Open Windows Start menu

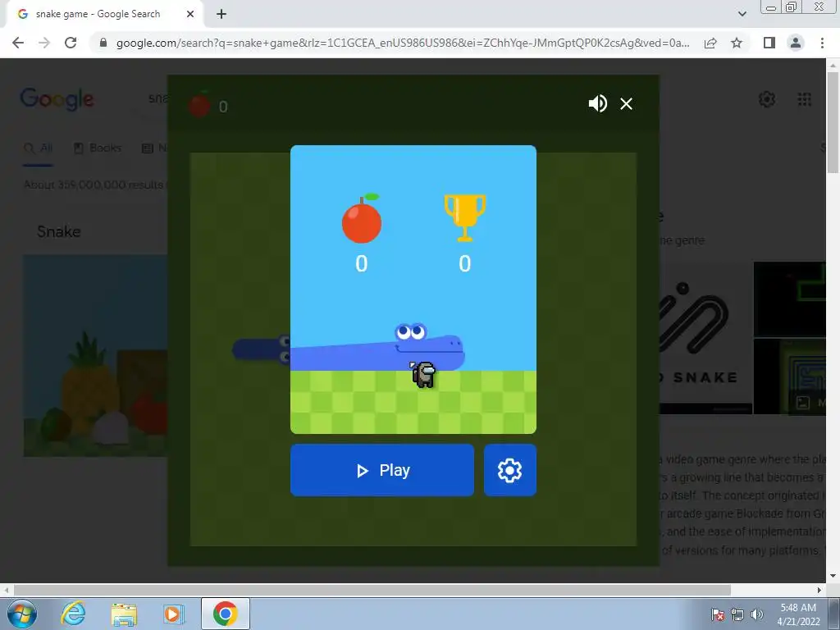tap(21, 614)
